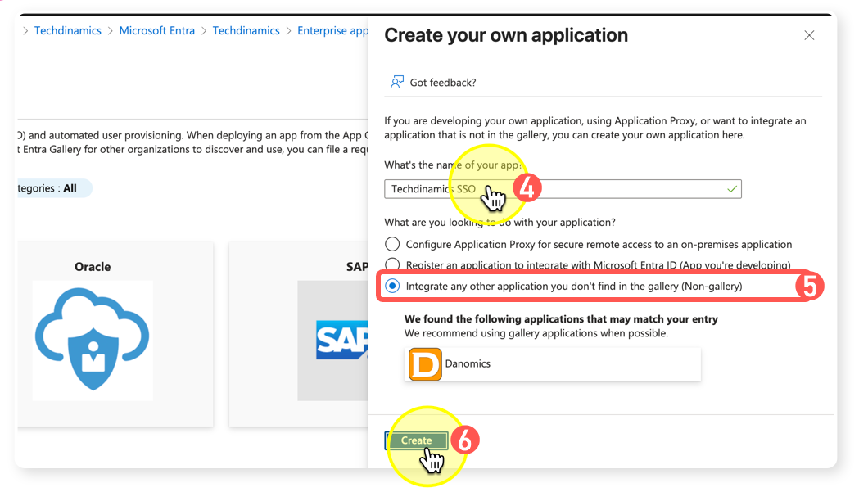Click the green validation checkmark in name field
This screenshot has width=868, height=501.
click(x=732, y=189)
